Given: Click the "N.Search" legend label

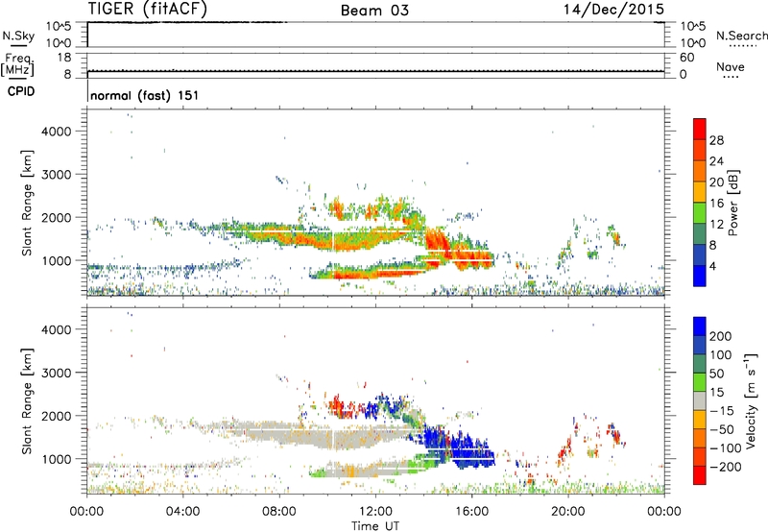Looking at the screenshot, I should tap(741, 36).
